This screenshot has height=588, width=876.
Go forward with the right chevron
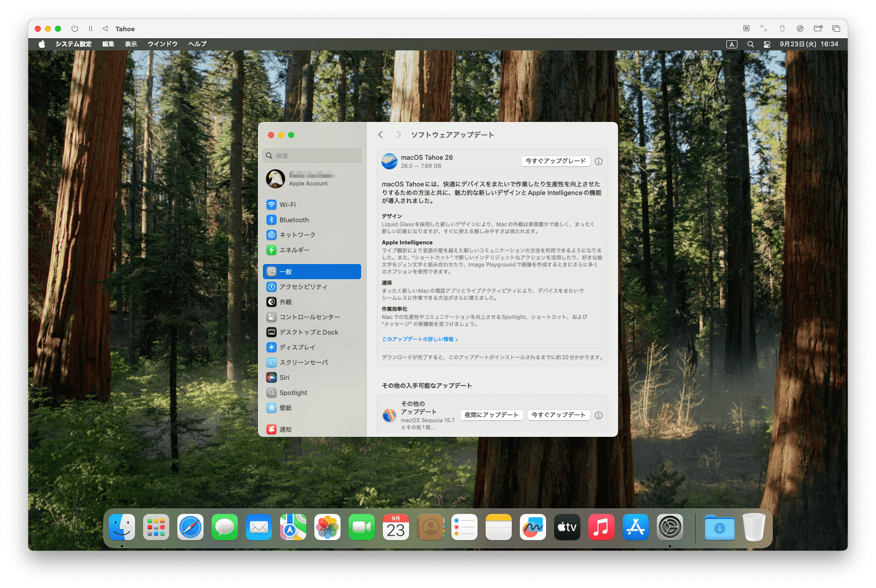click(x=398, y=135)
